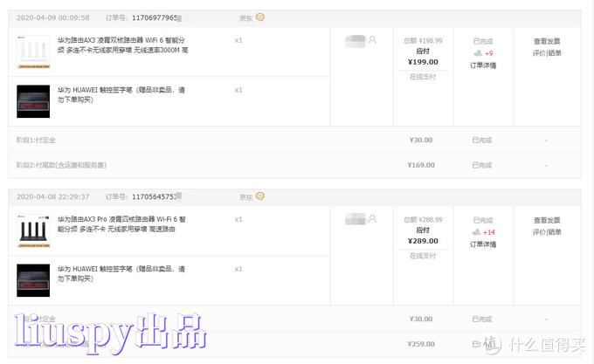The width and height of the screenshot is (594, 364).
Task: Click the +9 JD beans icon
Action: pyautogui.click(x=478, y=53)
